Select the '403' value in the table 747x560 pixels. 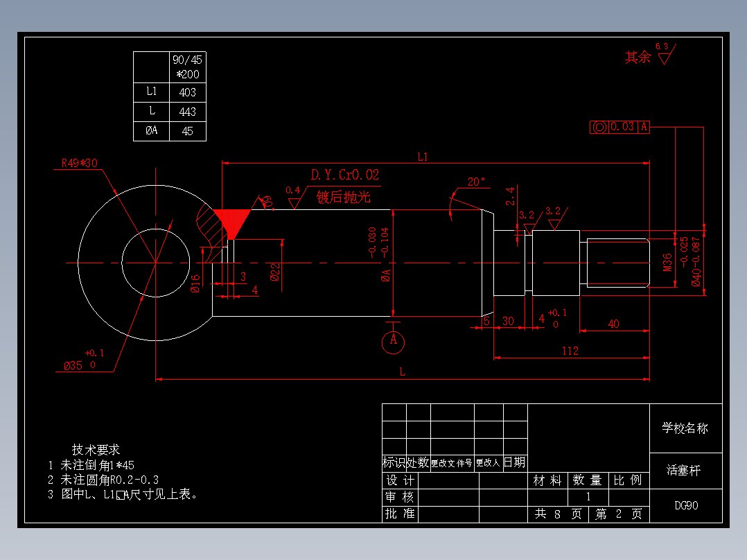[188, 92]
